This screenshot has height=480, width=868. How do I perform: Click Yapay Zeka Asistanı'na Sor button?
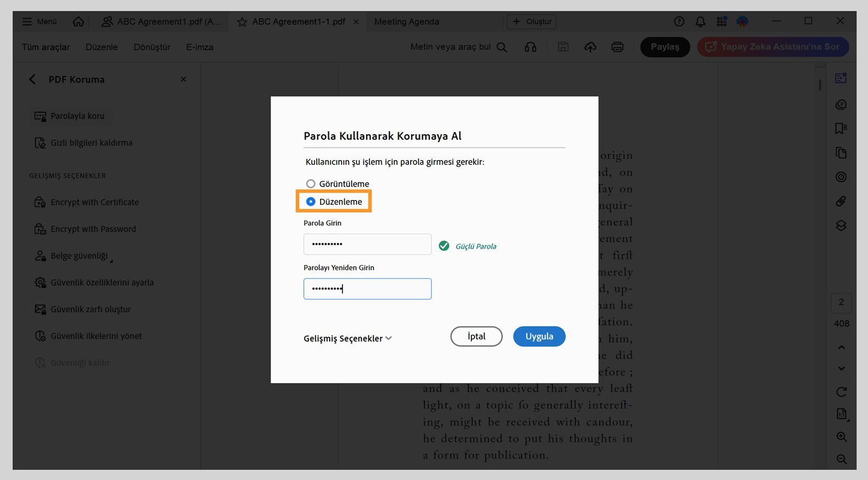point(773,47)
